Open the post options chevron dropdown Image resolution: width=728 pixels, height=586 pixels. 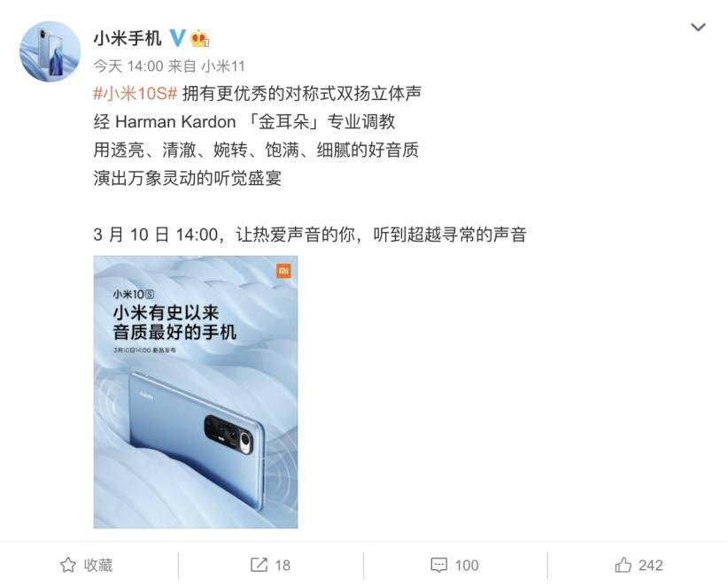coord(698,27)
